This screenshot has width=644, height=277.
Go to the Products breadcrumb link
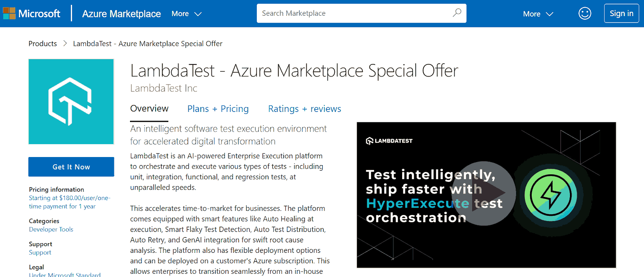42,43
